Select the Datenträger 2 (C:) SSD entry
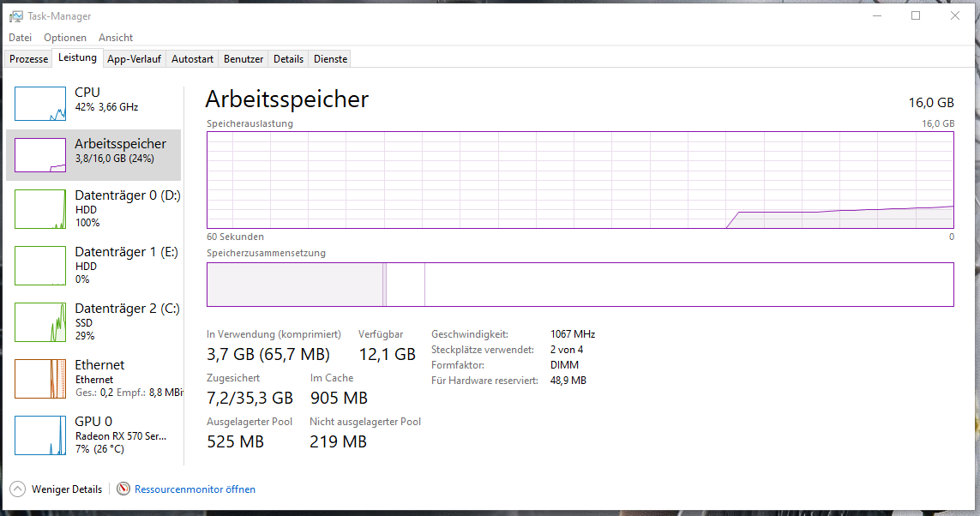This screenshot has width=980, height=516. (93, 321)
